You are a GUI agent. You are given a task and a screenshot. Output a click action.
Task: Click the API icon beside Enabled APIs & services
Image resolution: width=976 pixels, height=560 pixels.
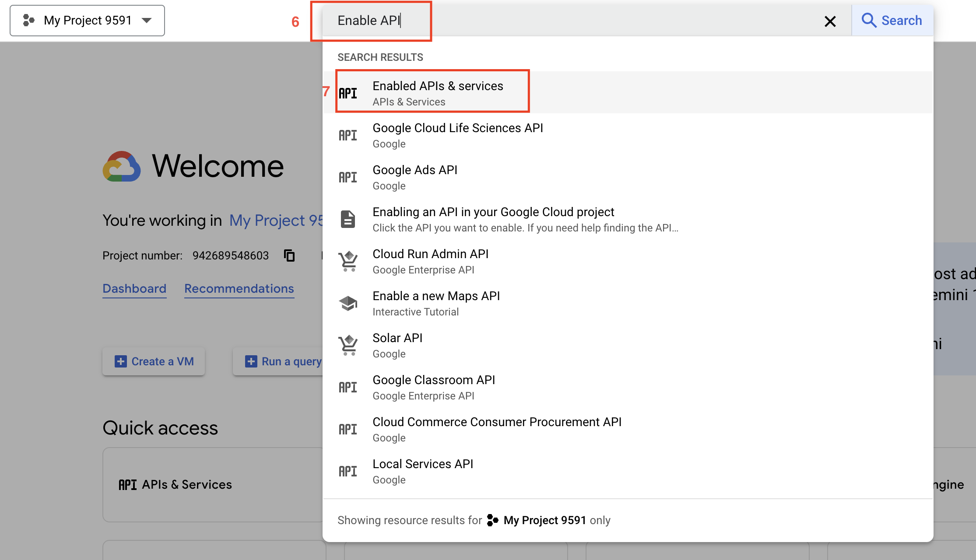tap(348, 93)
